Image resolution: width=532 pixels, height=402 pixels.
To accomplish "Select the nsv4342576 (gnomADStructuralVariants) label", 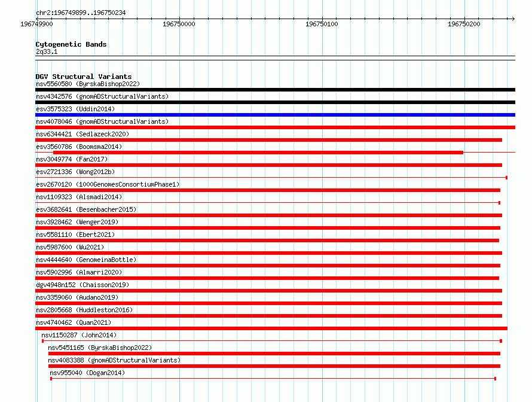I will click(102, 96).
